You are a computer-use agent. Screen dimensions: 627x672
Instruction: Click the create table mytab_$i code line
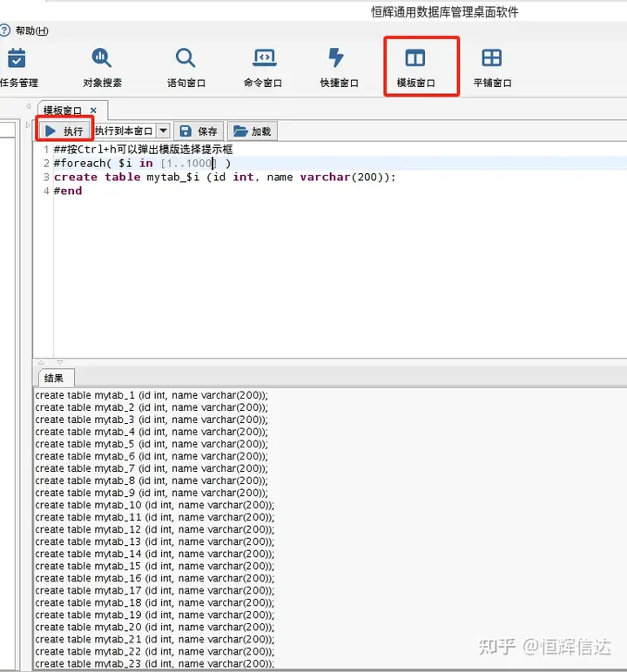pyautogui.click(x=225, y=177)
